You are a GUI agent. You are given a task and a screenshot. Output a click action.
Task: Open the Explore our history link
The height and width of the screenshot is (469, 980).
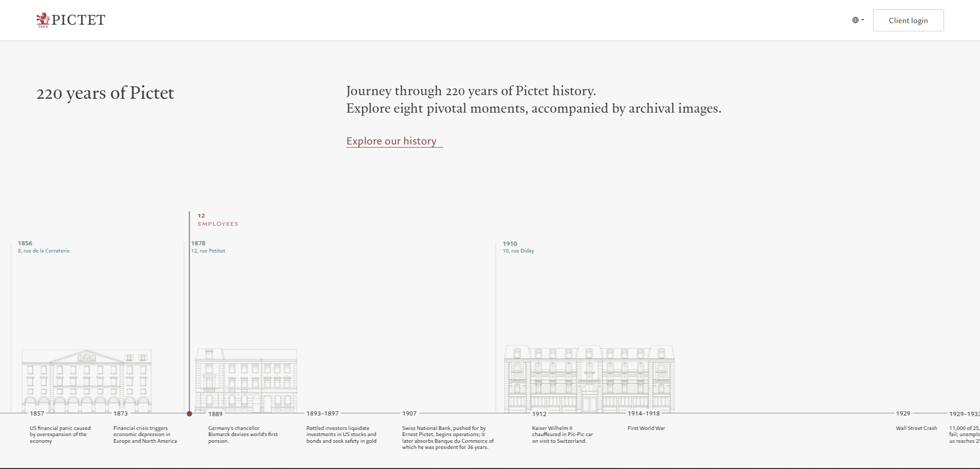point(394,141)
